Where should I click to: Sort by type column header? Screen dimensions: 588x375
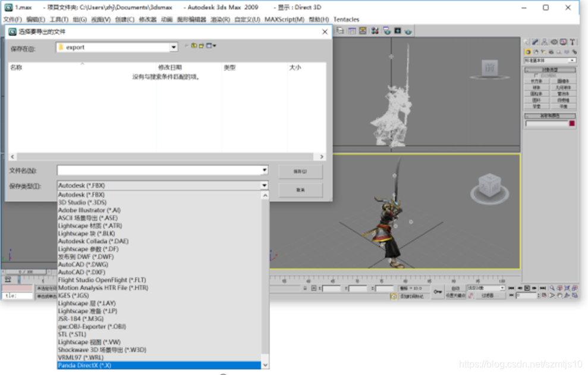click(254, 68)
